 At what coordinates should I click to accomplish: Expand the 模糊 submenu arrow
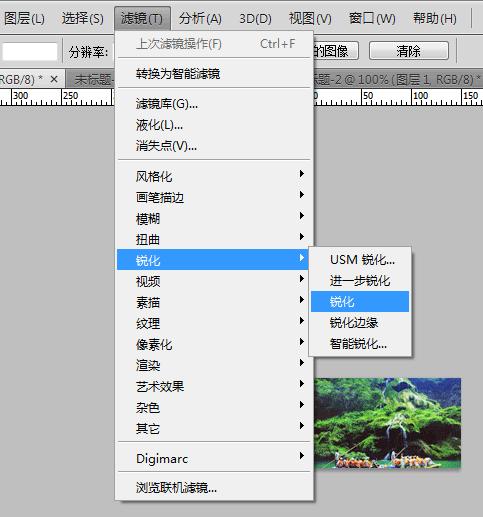[x=302, y=215]
